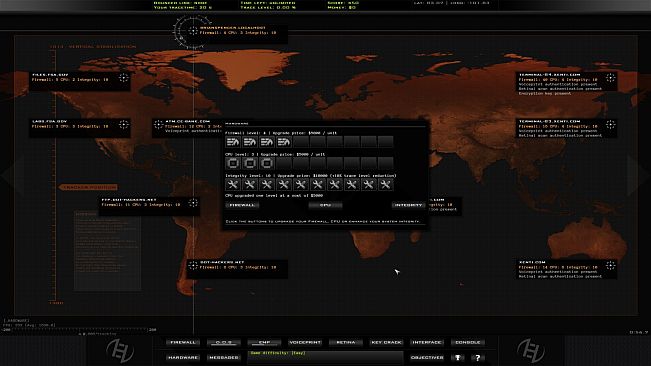Launch the FIREWALL attack tool in the bottom bar
Viewport: 651px width, 366px height.
(x=183, y=342)
